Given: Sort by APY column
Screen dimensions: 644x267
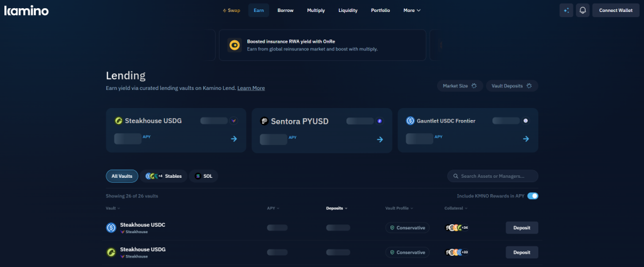Looking at the screenshot, I should (273, 209).
